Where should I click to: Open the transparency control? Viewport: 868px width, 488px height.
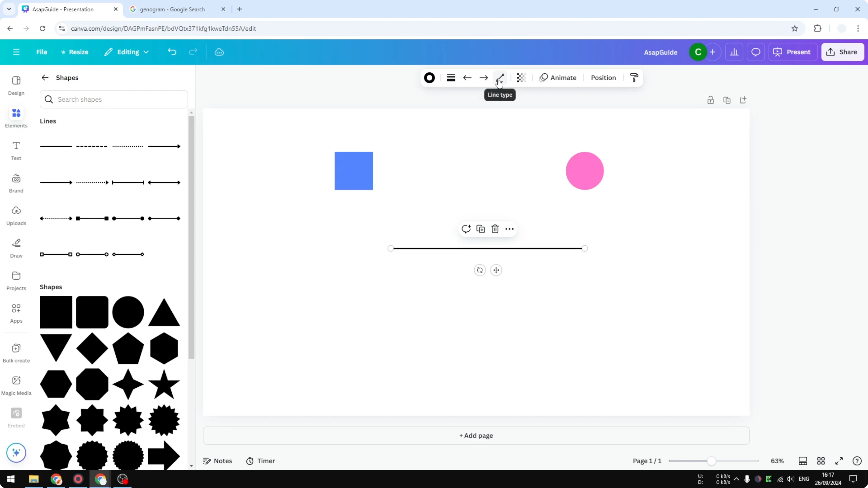pos(521,78)
